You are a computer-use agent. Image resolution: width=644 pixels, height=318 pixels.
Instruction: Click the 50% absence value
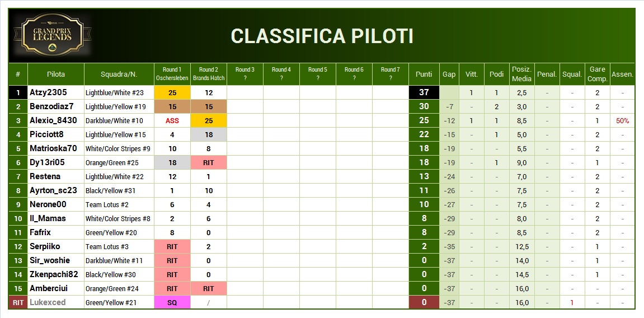pos(622,121)
